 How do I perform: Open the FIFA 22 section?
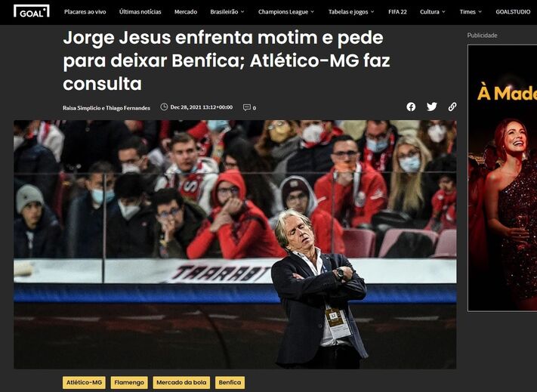click(x=397, y=11)
